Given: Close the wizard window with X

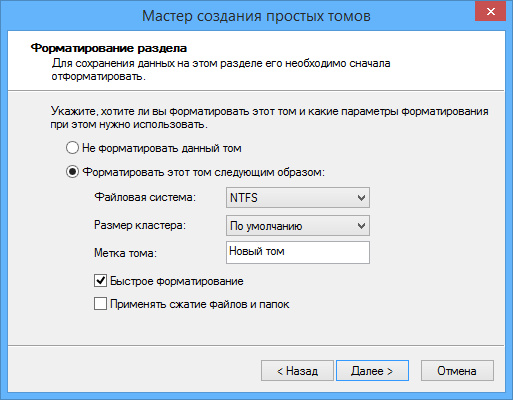Looking at the screenshot, I should point(491,12).
